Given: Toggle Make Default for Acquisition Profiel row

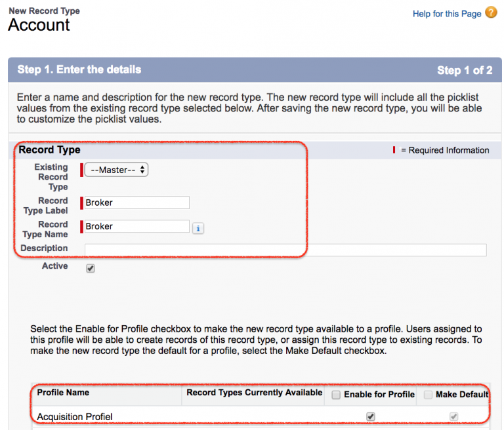Looking at the screenshot, I should click(453, 416).
